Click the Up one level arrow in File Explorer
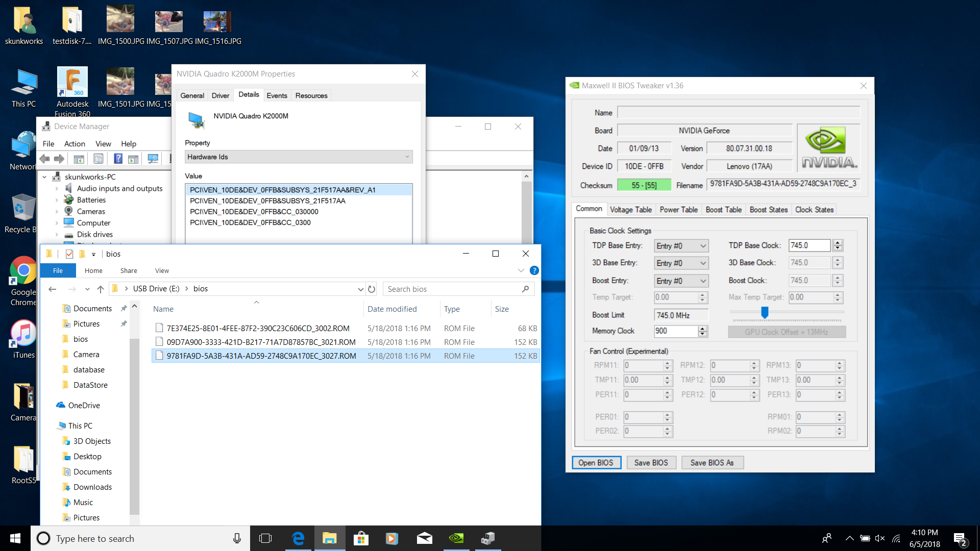Screen dimensions: 980x551 point(101,289)
